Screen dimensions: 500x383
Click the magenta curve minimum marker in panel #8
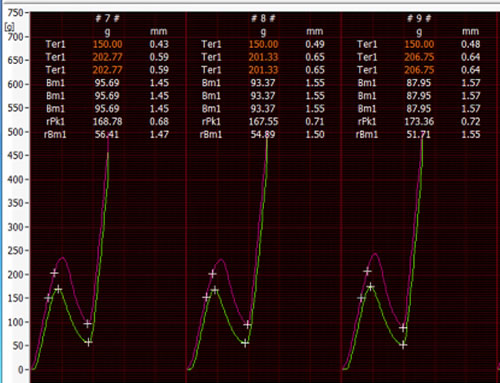(247, 325)
